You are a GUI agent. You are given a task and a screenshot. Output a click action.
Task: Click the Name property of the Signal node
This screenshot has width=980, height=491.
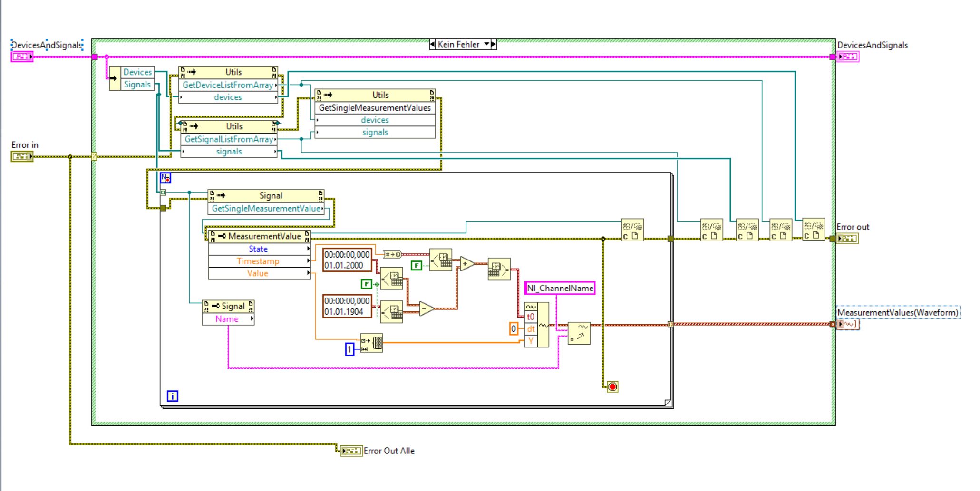click(227, 319)
